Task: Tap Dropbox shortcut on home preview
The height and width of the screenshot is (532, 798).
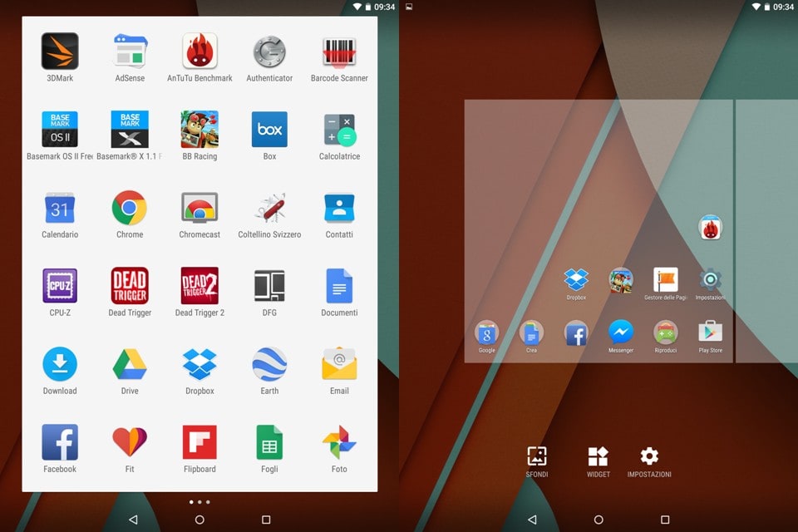Action: click(576, 283)
